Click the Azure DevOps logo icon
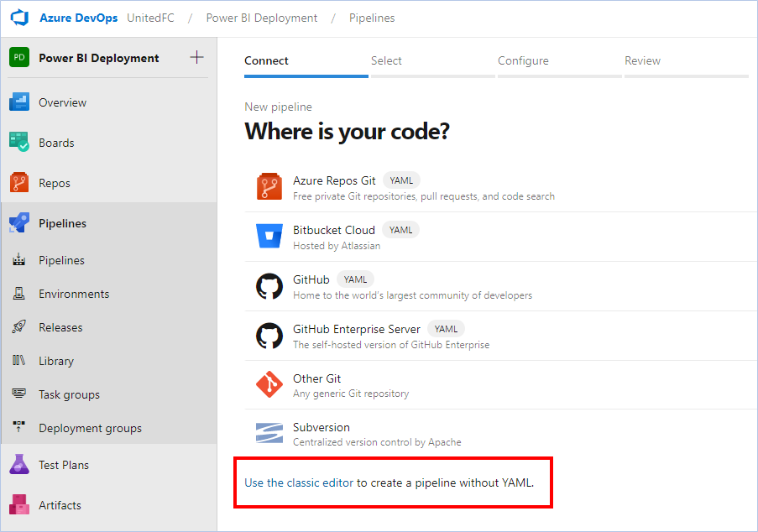Screen dimensions: 758x532 [x=19, y=18]
